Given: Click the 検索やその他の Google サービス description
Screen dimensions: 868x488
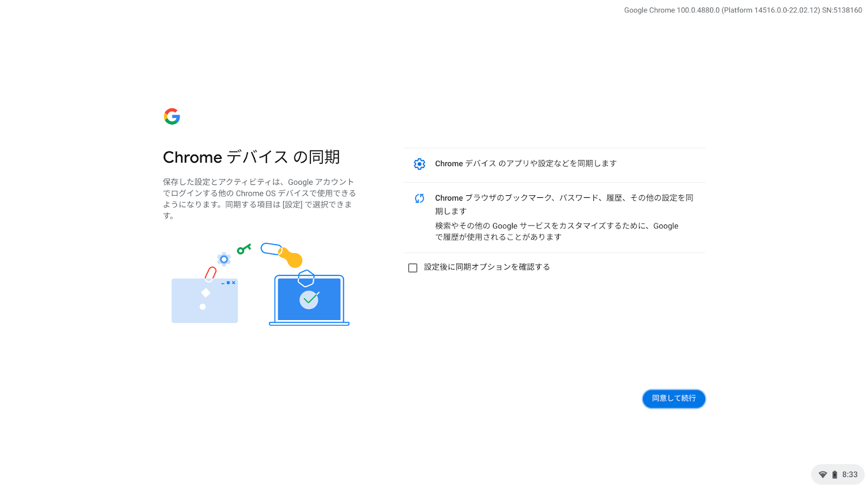Looking at the screenshot, I should pyautogui.click(x=557, y=232).
